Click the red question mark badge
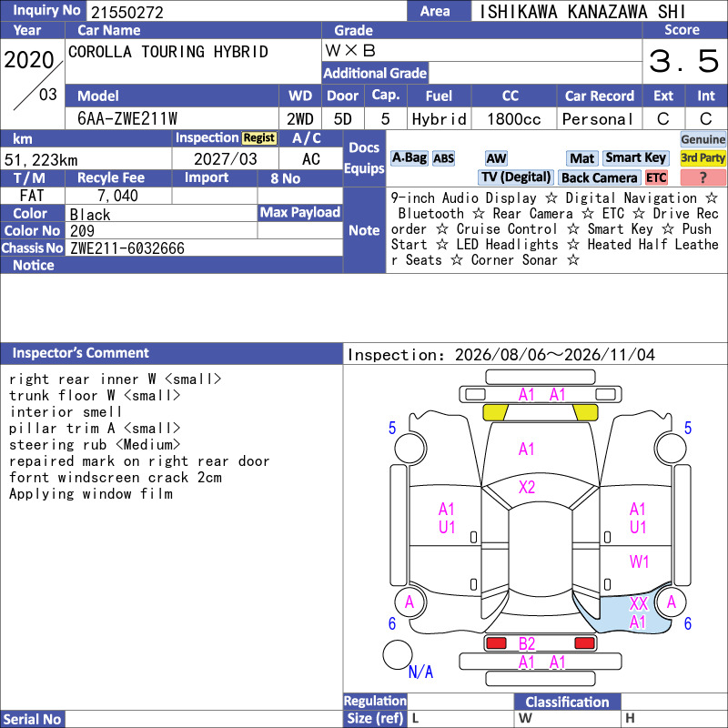 point(703,177)
